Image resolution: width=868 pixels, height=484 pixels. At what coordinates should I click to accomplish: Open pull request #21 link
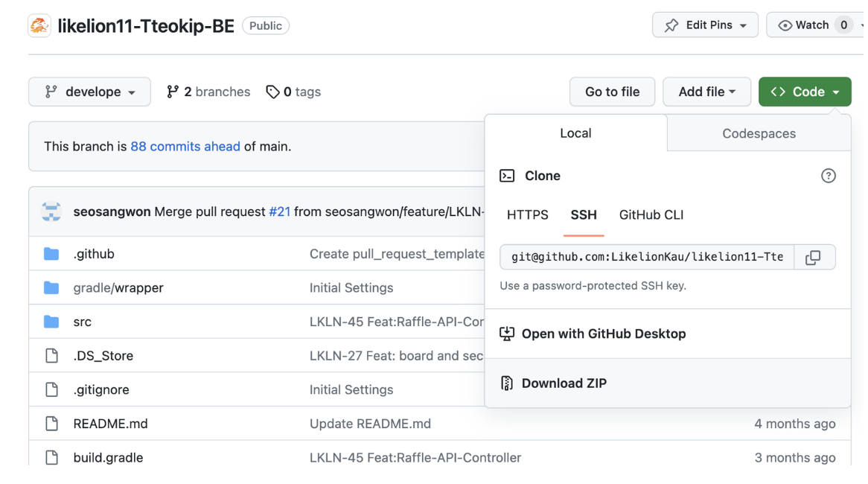point(280,211)
